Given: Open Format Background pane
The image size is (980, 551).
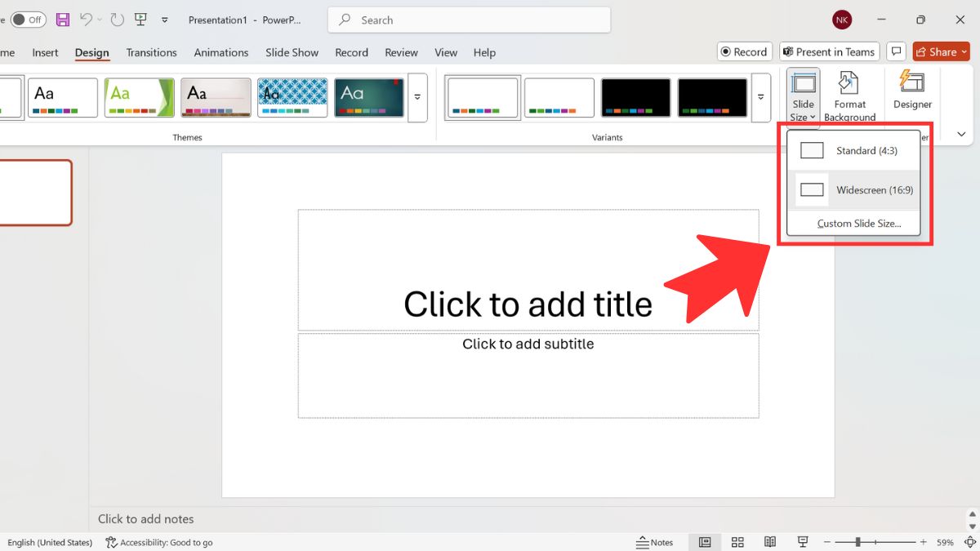Looking at the screenshot, I should (849, 97).
